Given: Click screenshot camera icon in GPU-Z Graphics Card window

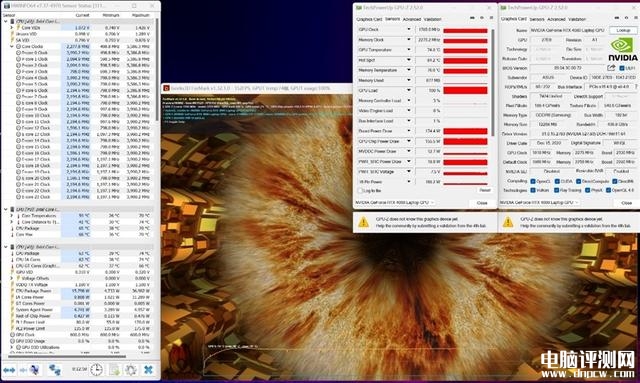Looking at the screenshot, I should 617,18.
